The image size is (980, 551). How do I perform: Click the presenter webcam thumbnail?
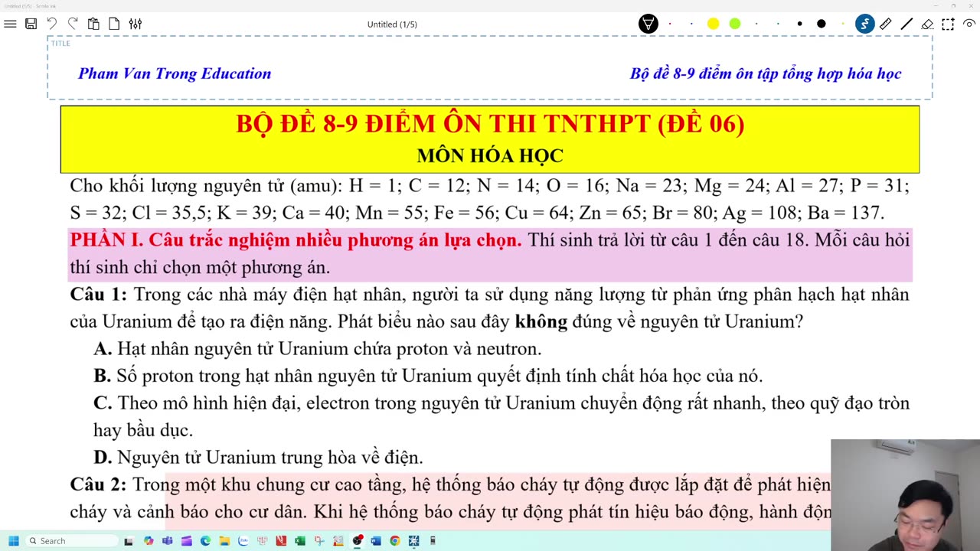click(x=905, y=495)
